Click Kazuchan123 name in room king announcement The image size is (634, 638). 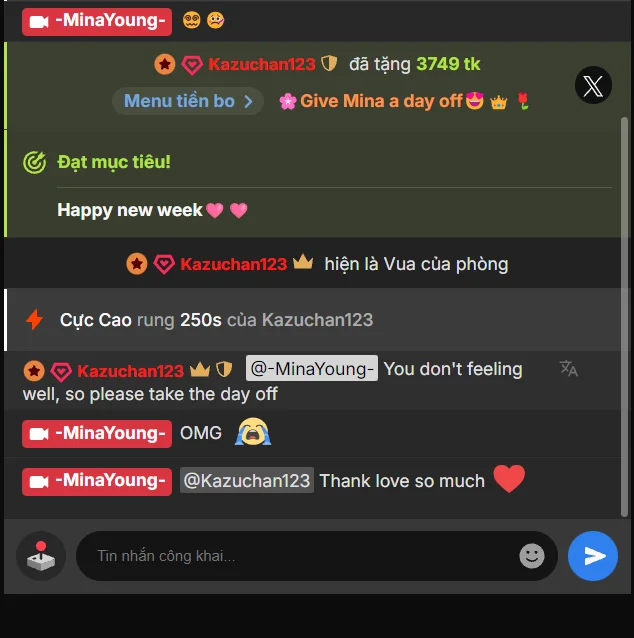coord(234,264)
